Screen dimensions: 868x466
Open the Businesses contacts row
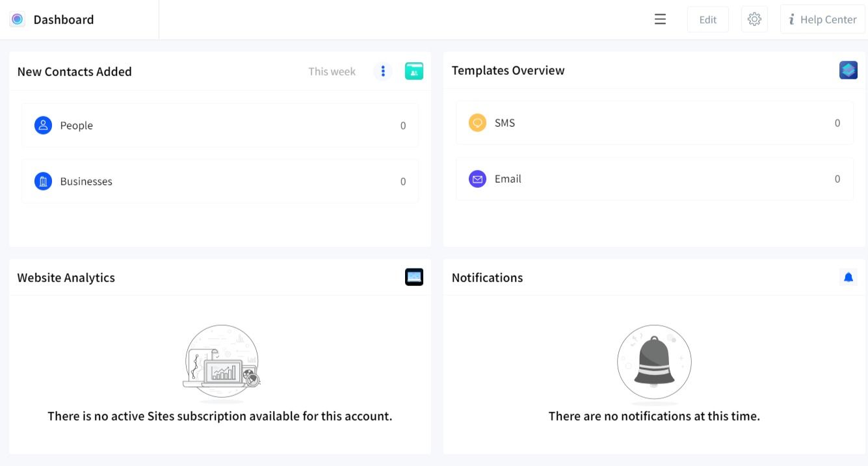220,181
